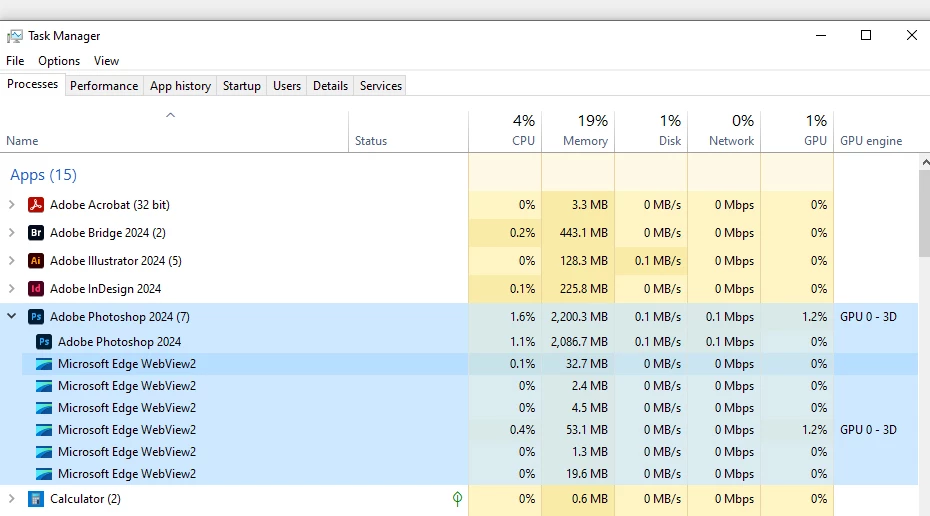Click the Adobe Photoshop 2024 (7) group icon

coord(36,317)
